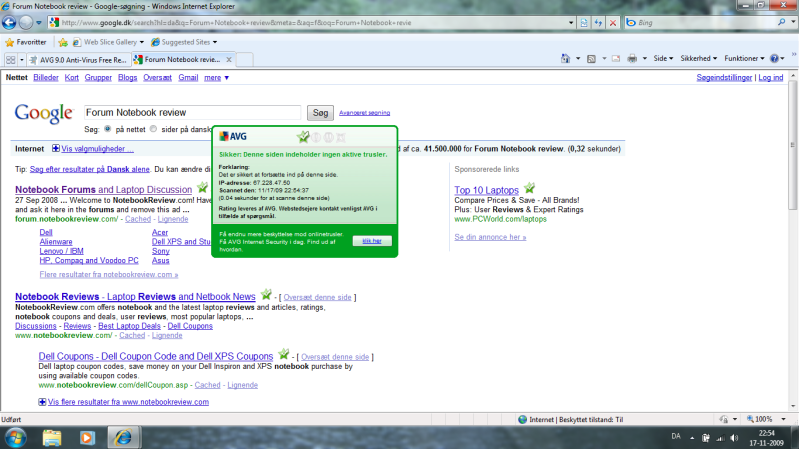Click AVG star next to Notebook Reviews result
This screenshot has width=799, height=449.
click(266, 295)
